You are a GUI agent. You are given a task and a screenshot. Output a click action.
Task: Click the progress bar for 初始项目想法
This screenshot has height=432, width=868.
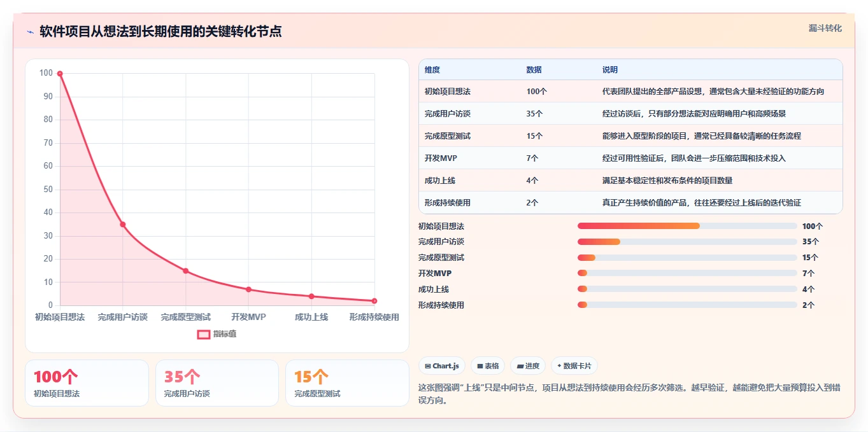(687, 226)
